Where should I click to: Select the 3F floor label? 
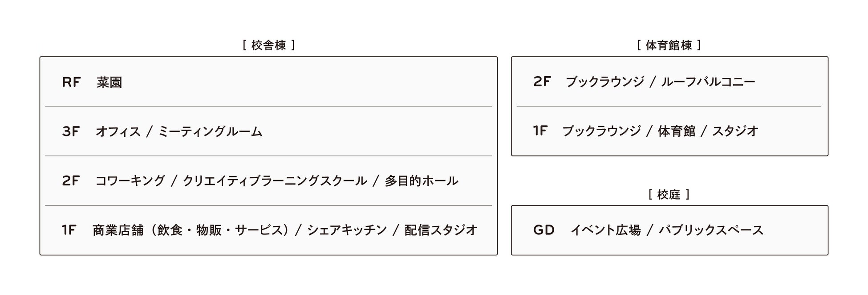point(70,132)
